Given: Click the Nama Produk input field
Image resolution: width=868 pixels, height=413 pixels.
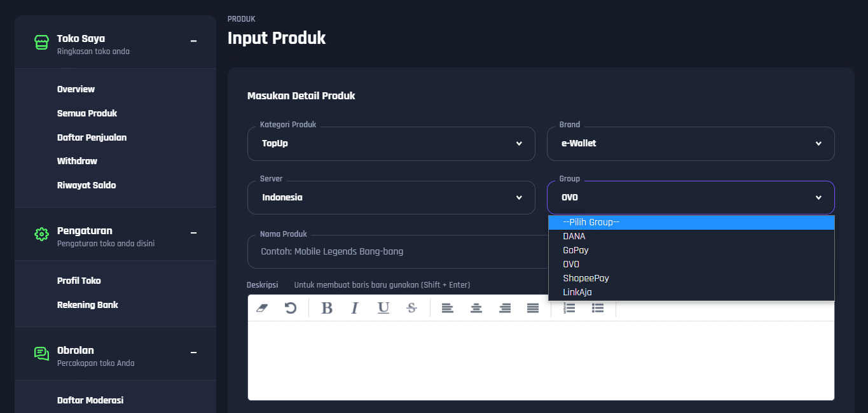Looking at the screenshot, I should click(397, 251).
